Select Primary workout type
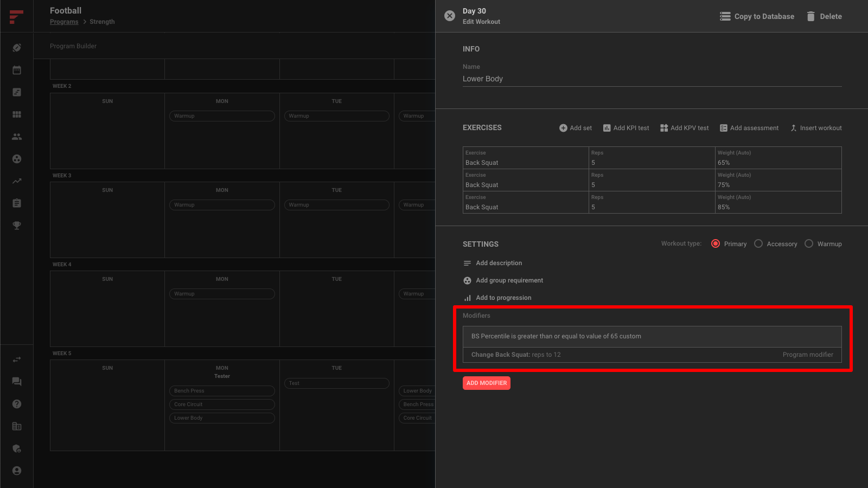Screen dimensions: 868x488 (716, 243)
